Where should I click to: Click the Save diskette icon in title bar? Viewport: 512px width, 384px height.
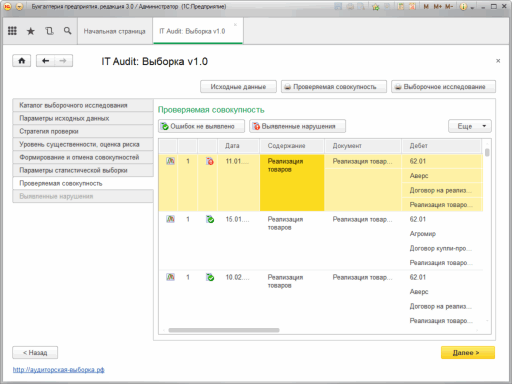coord(338,6)
